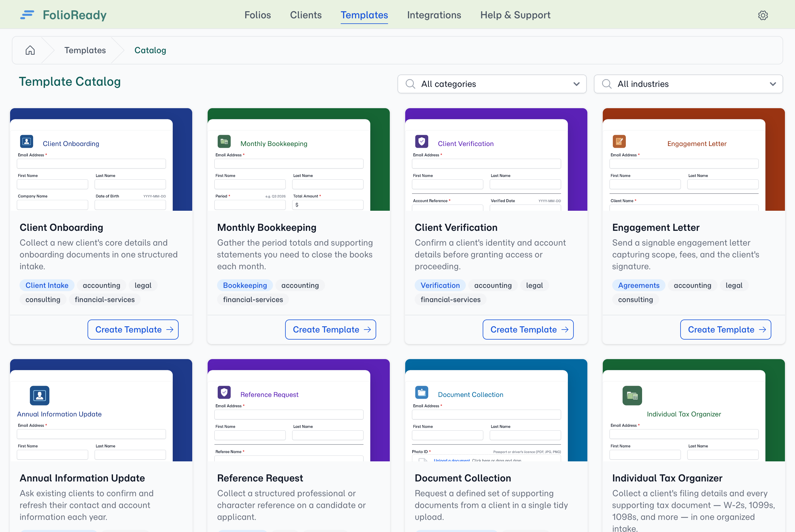Create Template for Engagement Letter
The height and width of the screenshot is (532, 795).
click(x=726, y=330)
